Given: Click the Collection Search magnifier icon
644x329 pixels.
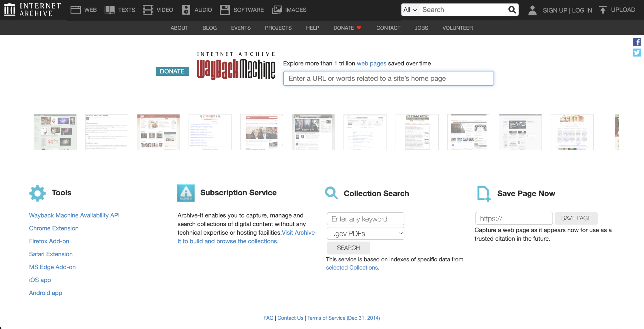Looking at the screenshot, I should point(331,193).
